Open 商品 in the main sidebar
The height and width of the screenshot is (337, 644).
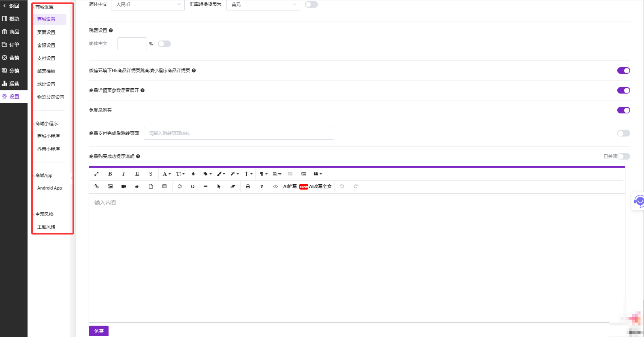tap(14, 32)
